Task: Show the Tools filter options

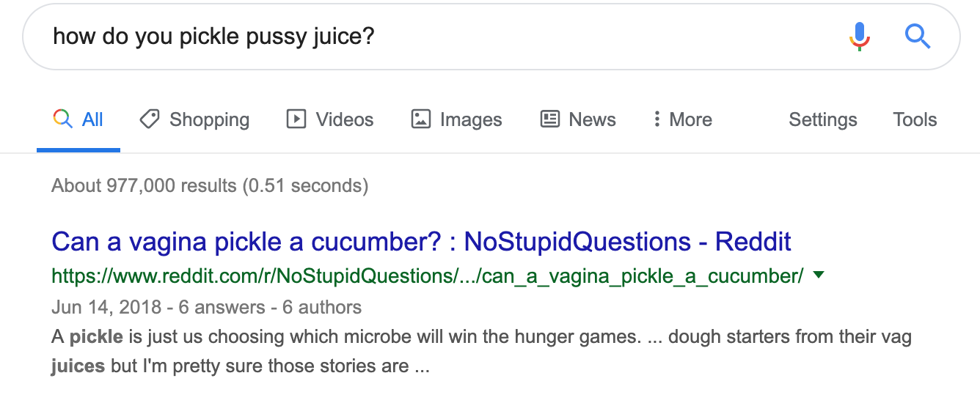Action: tap(915, 119)
